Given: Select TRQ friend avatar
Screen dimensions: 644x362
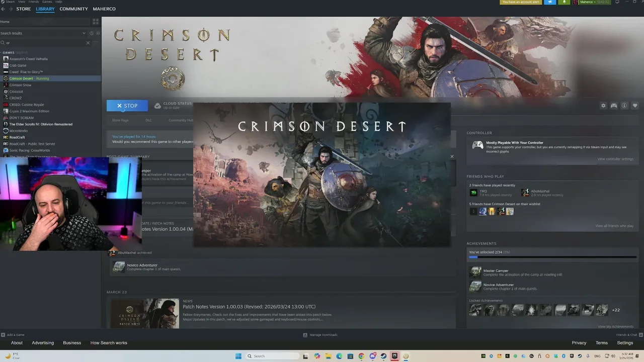Looking at the screenshot, I should pos(473,193).
